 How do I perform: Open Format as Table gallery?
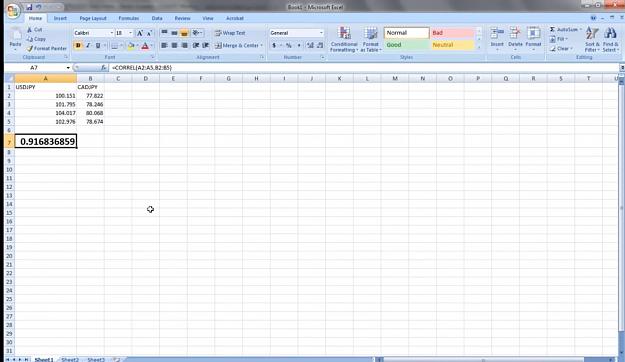coord(370,39)
